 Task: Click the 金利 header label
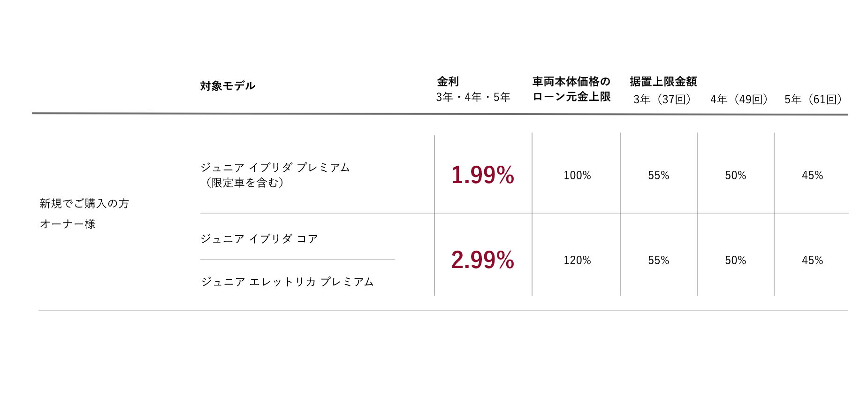coord(448,82)
